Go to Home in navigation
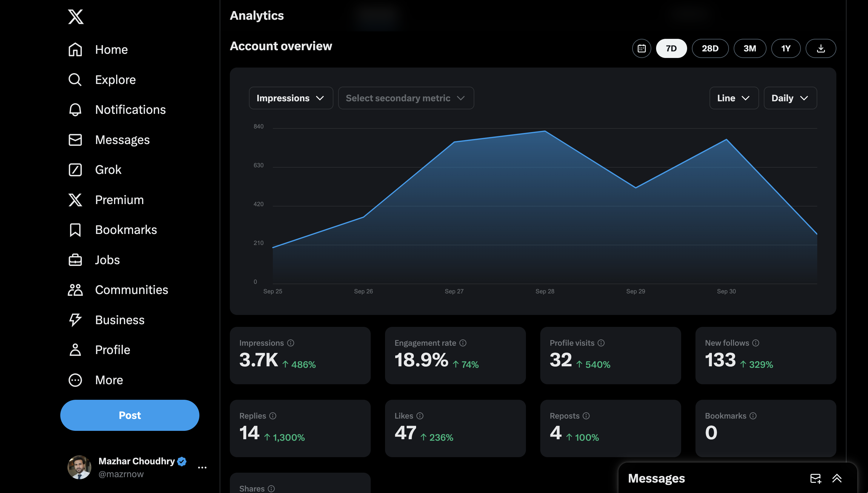 tap(111, 49)
